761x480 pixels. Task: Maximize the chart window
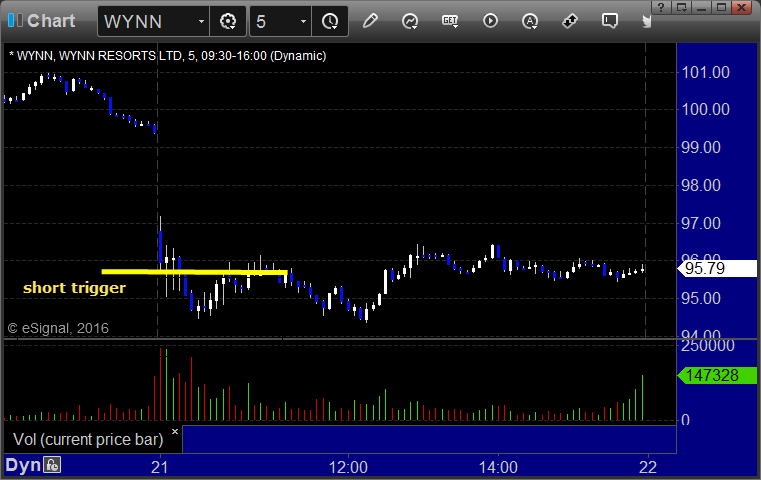click(x=721, y=7)
